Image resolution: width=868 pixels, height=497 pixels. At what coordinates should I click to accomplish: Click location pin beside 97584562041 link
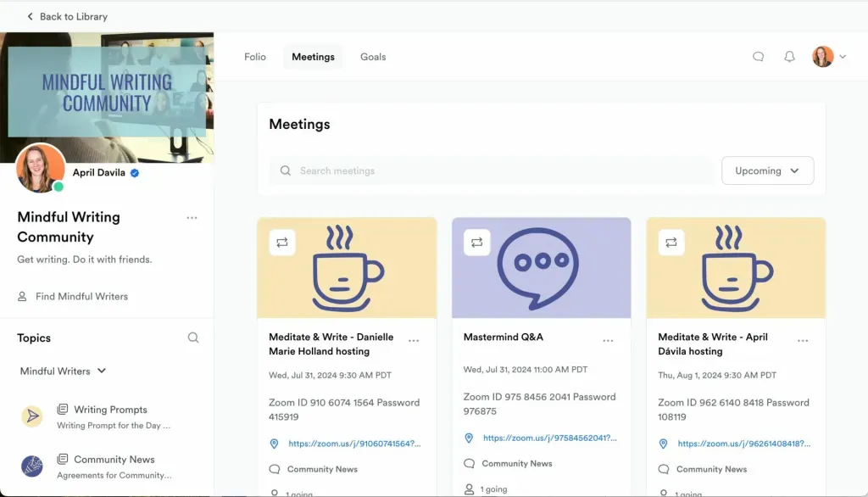point(469,438)
